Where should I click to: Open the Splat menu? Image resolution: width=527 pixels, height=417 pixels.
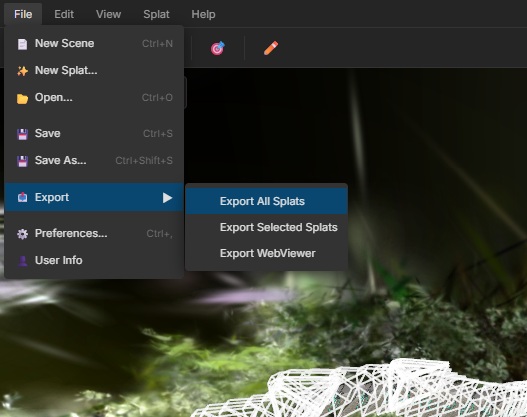click(156, 14)
